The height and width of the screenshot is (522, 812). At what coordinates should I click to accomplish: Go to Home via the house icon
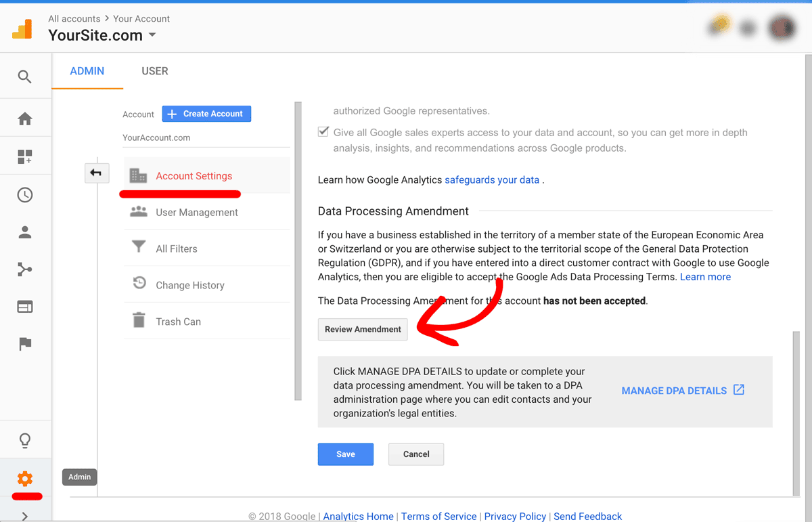click(25, 120)
